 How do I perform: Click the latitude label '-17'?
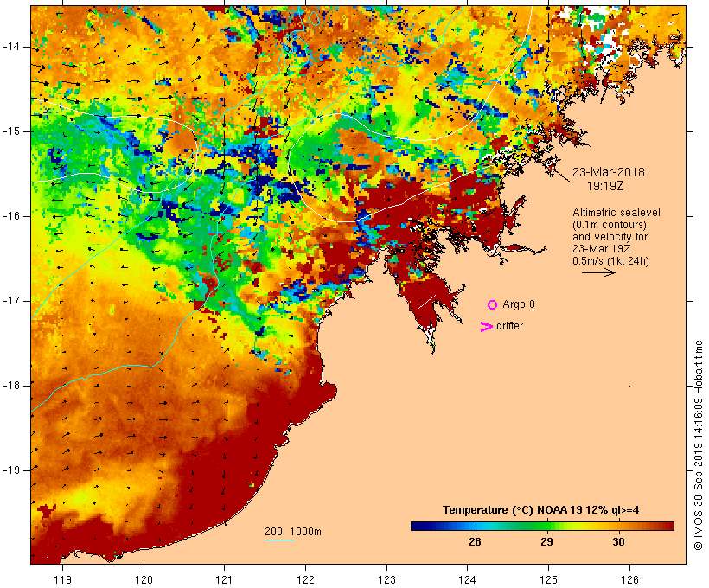[x=11, y=301]
